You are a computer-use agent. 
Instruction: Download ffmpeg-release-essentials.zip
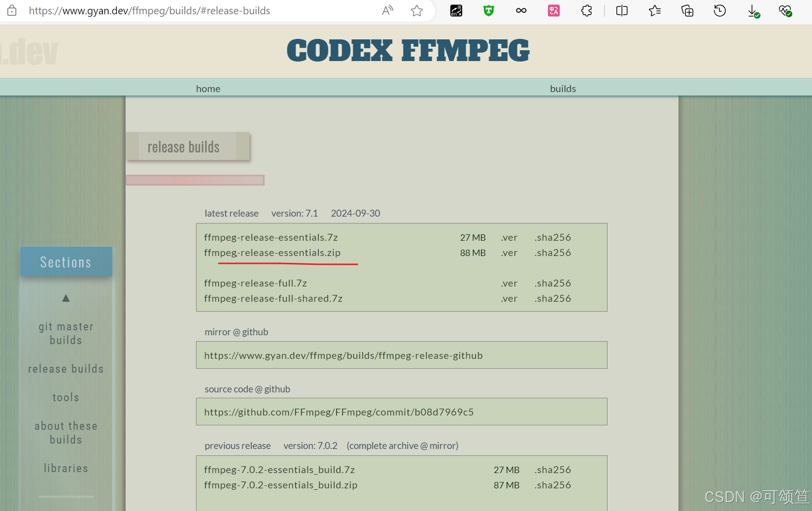pyautogui.click(x=272, y=253)
